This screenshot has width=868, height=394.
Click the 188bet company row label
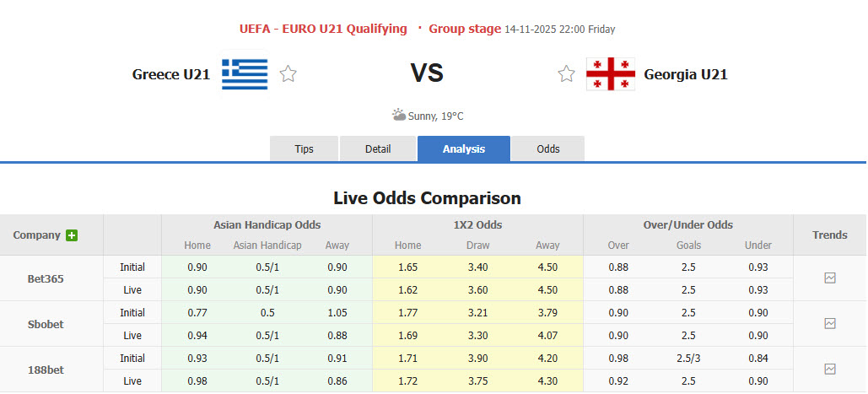(46, 370)
